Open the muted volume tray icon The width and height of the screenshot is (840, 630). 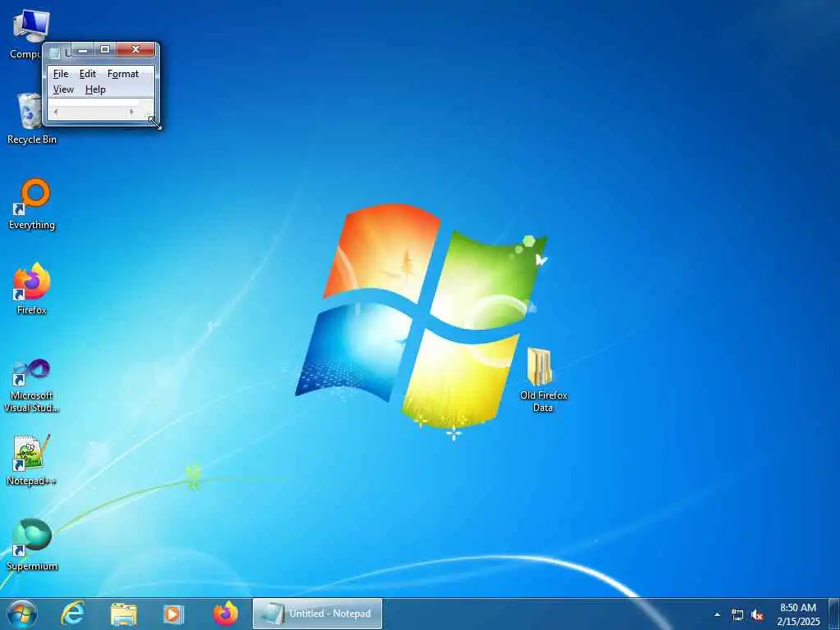(x=757, y=615)
